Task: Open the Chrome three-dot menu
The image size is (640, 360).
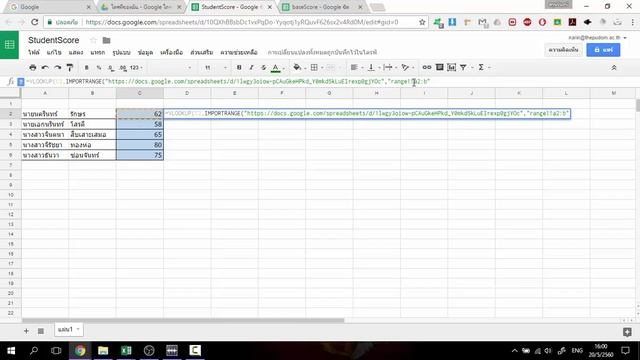Action: click(x=633, y=22)
